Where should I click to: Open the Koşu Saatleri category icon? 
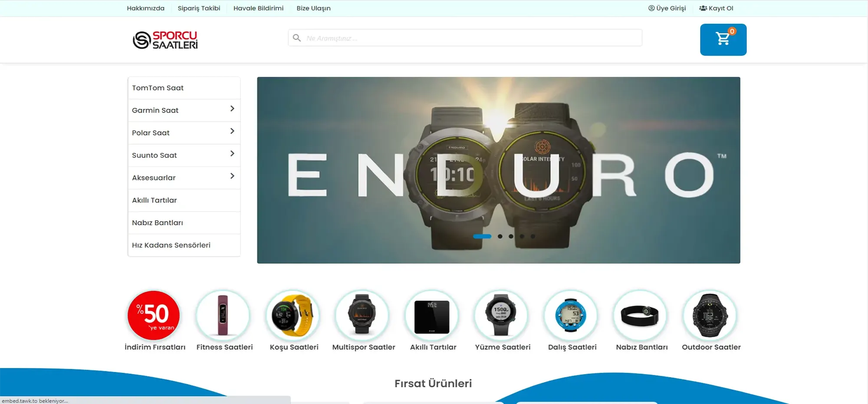[293, 315]
